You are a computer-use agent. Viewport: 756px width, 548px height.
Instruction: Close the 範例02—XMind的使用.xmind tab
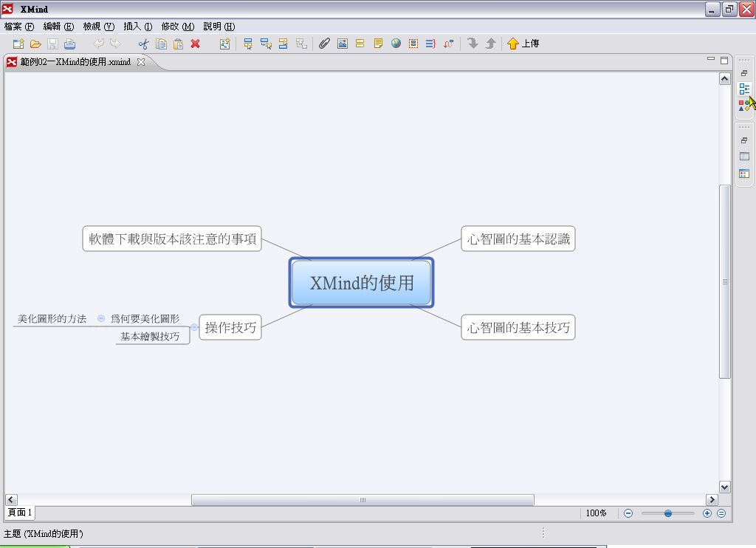click(141, 62)
